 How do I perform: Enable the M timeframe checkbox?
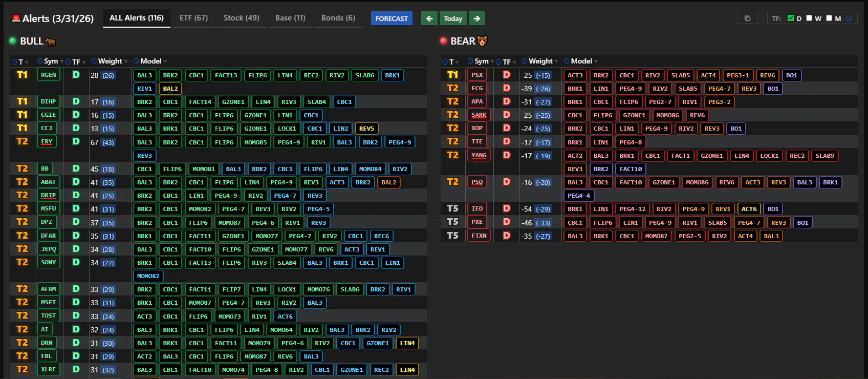pyautogui.click(x=829, y=18)
